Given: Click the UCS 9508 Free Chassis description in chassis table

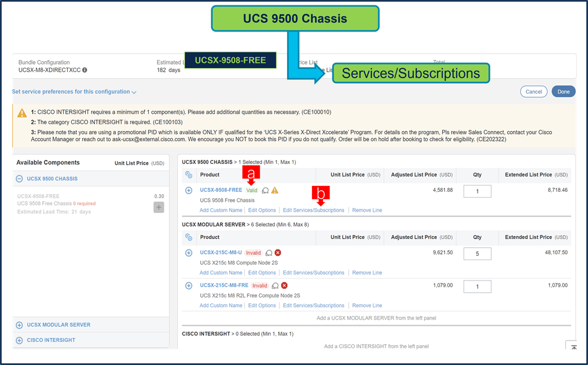Looking at the screenshot, I should (x=228, y=201).
